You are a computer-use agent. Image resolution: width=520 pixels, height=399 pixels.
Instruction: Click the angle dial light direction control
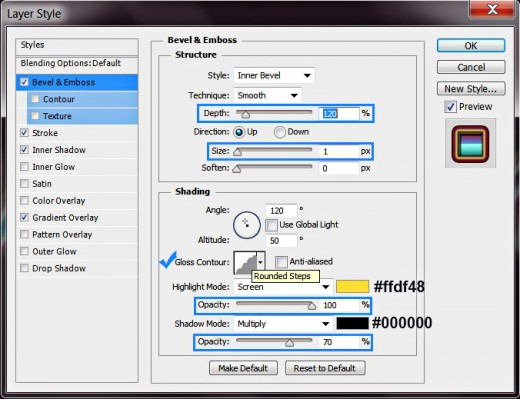[247, 225]
